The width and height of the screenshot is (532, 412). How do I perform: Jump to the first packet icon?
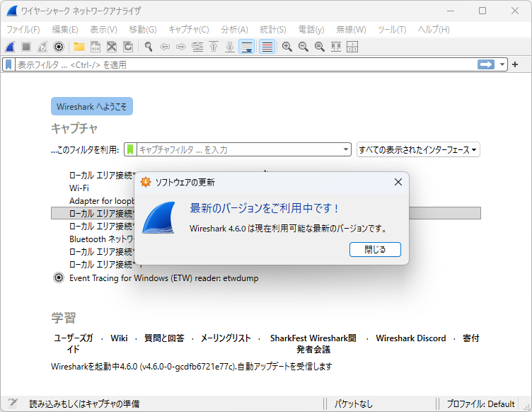click(x=214, y=47)
